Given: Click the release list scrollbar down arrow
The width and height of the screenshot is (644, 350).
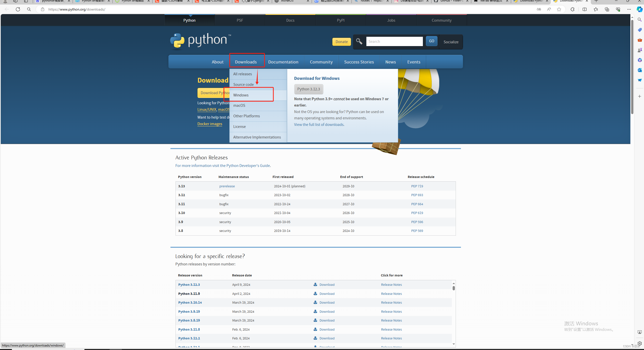Looking at the screenshot, I should click(454, 344).
